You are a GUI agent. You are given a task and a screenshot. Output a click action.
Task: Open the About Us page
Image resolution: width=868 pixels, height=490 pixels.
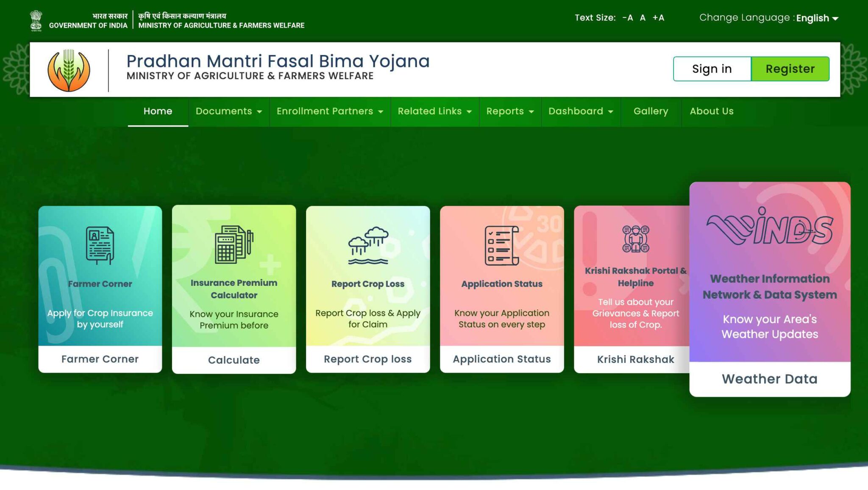pyautogui.click(x=712, y=111)
